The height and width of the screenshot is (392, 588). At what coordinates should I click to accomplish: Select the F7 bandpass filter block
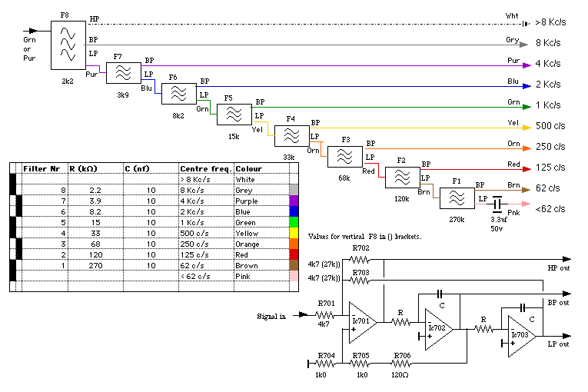click(123, 73)
